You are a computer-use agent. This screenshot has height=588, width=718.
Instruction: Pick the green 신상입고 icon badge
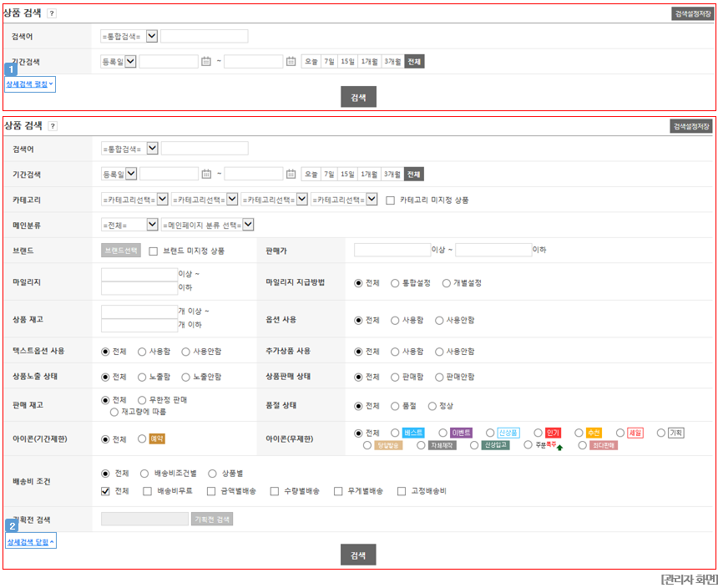click(495, 445)
